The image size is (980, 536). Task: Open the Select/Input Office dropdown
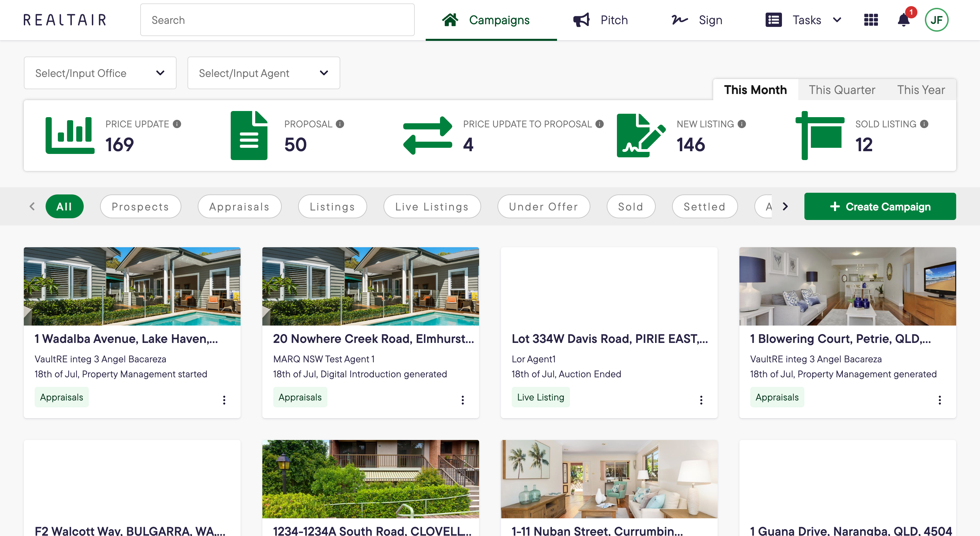pos(100,73)
